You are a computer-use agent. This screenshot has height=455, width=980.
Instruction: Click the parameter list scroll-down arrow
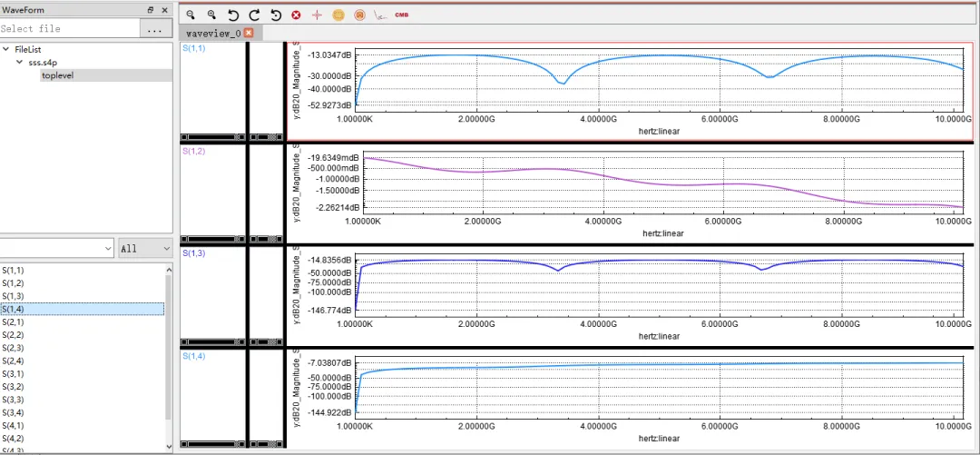click(x=168, y=446)
